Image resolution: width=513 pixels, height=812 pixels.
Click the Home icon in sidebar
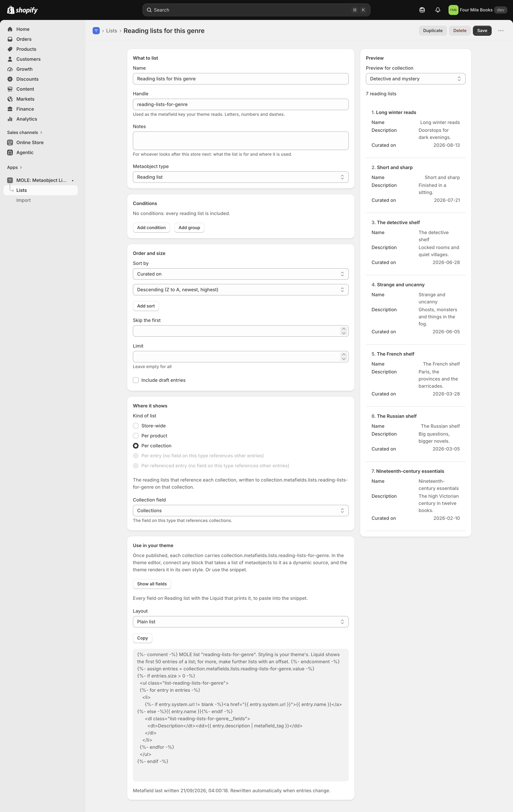[10, 29]
